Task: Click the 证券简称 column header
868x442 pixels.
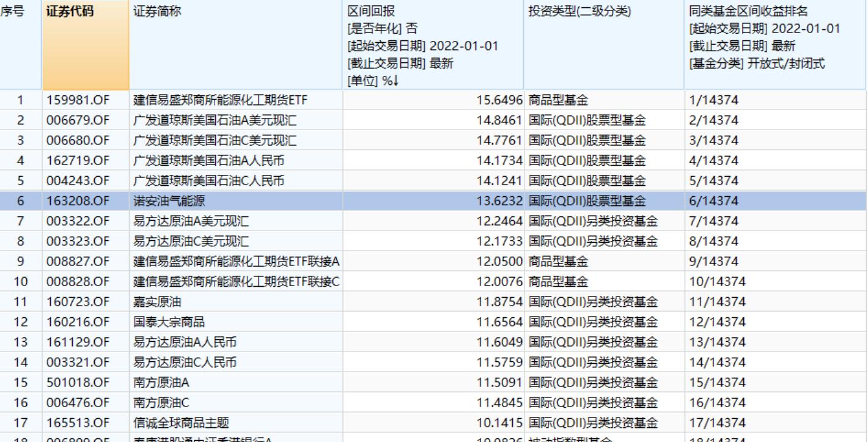Action: pyautogui.click(x=236, y=45)
